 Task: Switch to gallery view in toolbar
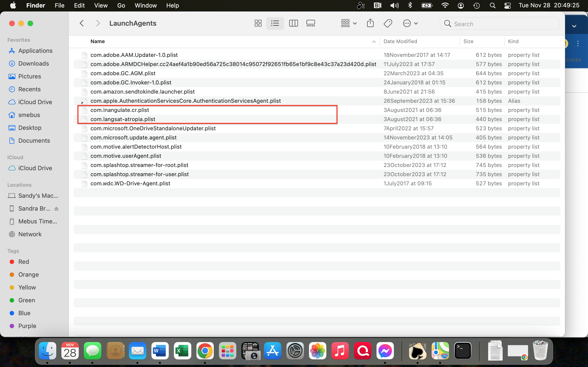(311, 23)
